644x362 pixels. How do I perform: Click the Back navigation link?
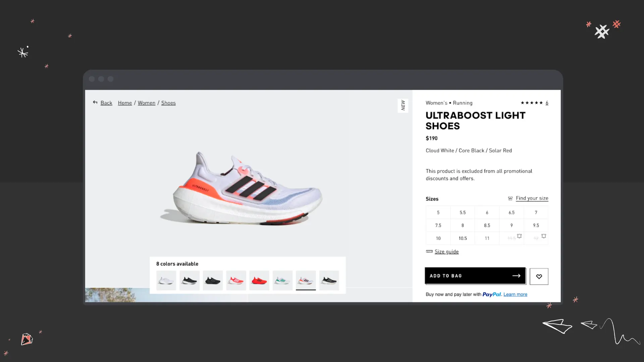point(106,103)
